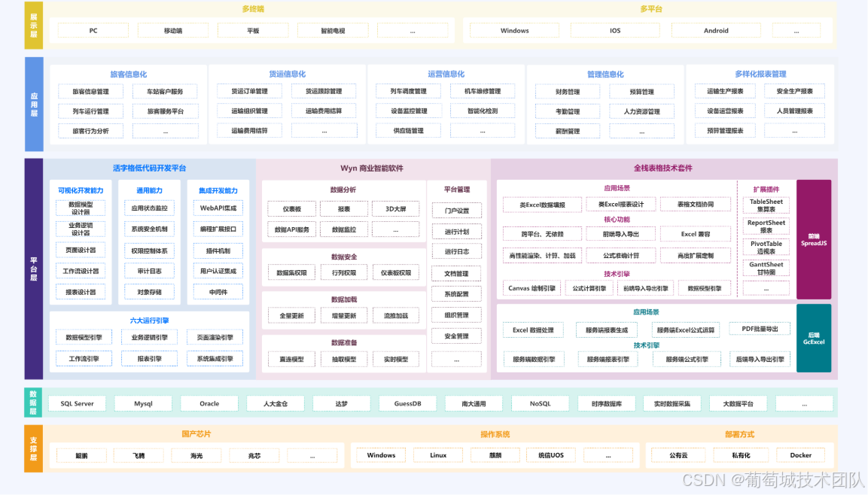
Task: Click the '预算管理报表' box
Action: click(725, 131)
